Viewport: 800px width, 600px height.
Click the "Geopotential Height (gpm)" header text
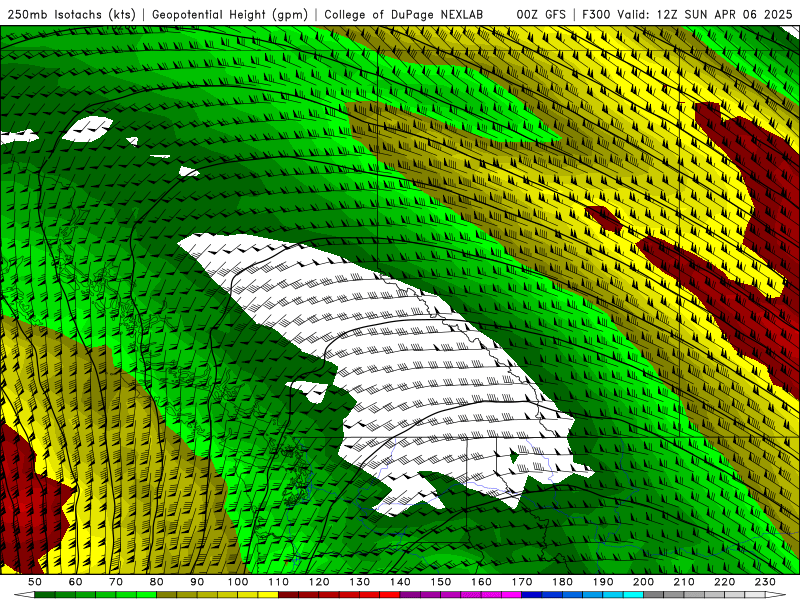click(x=230, y=14)
